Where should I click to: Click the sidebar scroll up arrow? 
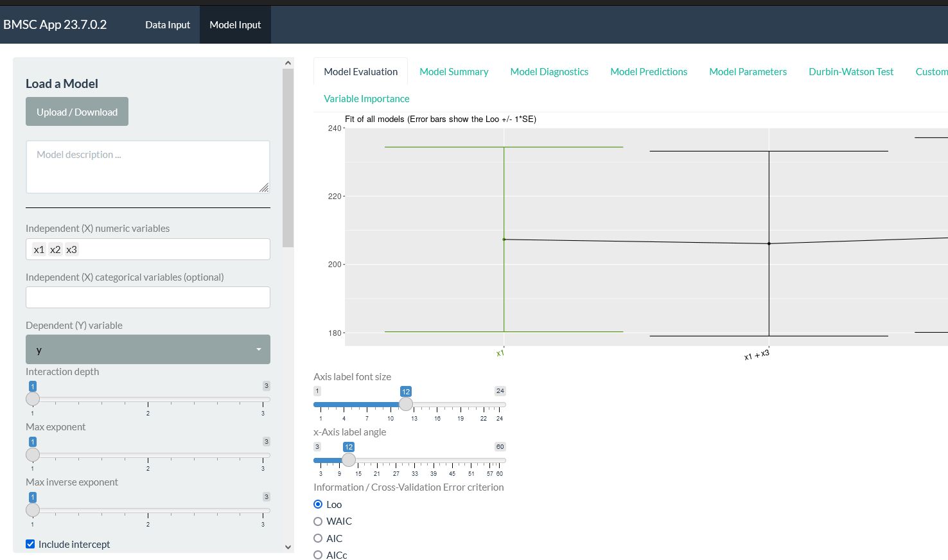[288, 63]
